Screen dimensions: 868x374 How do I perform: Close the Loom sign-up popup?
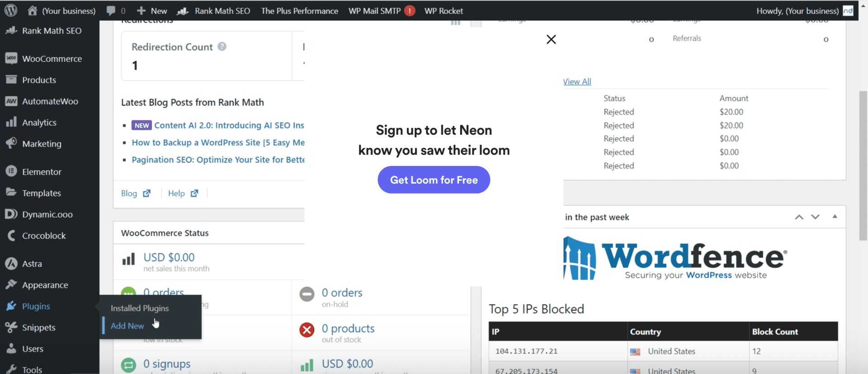pyautogui.click(x=551, y=39)
